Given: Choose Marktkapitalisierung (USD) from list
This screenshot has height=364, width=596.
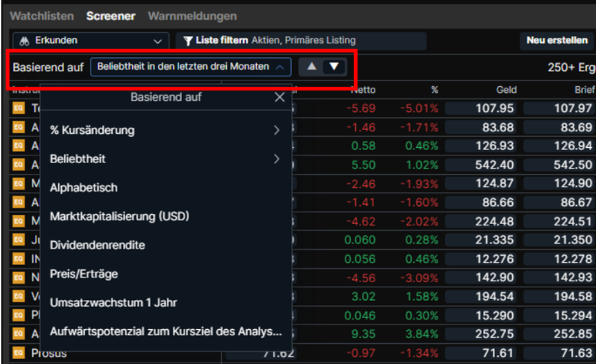Looking at the screenshot, I should pyautogui.click(x=119, y=216).
